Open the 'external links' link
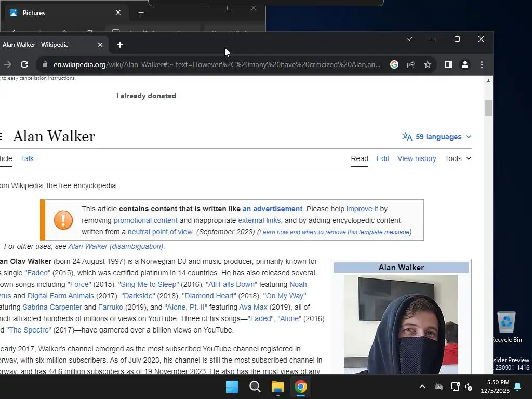The height and width of the screenshot is (399, 532). point(260,220)
